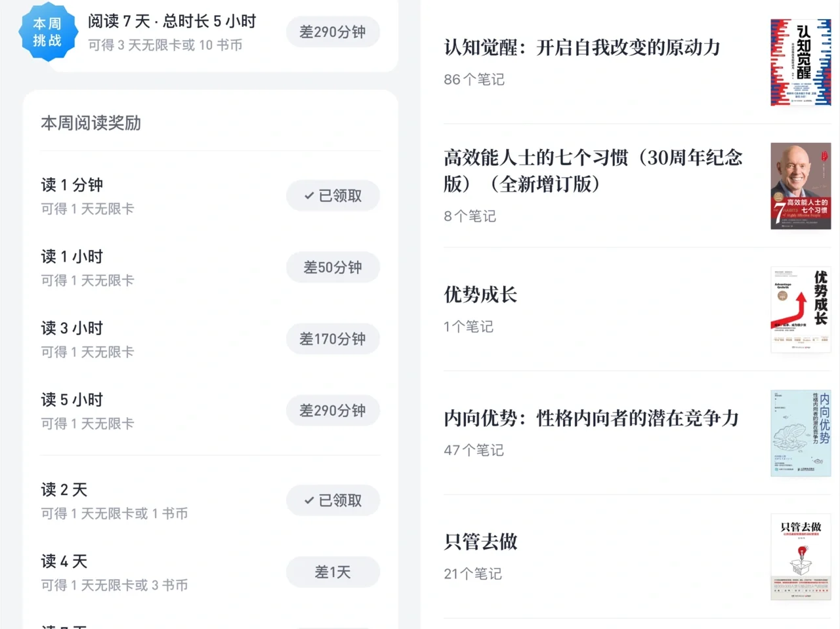Click the 差50分钟 button for 读1小时
The width and height of the screenshot is (840, 629).
click(333, 267)
